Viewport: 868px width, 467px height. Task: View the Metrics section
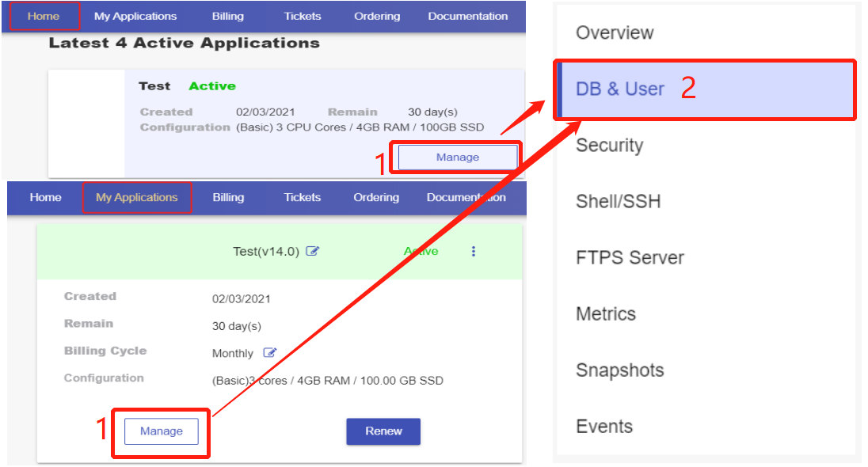606,314
